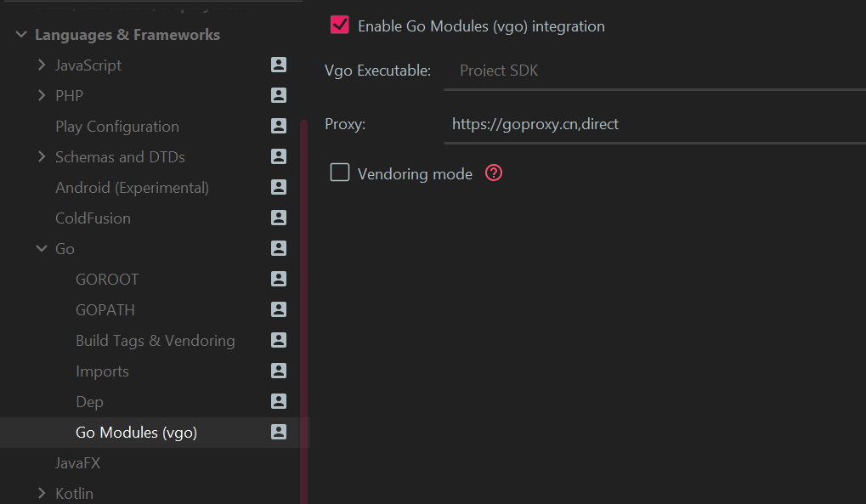Viewport: 866px width, 504px height.
Task: Expand the Kotlin settings tree
Action: pos(41,493)
